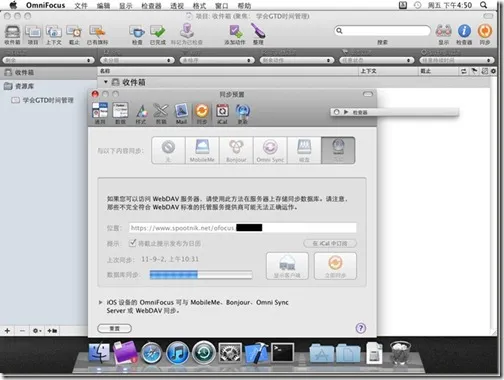Open the remaining actions filter dropdown (剩余动作)
The image size is (504, 380).
(297, 60)
